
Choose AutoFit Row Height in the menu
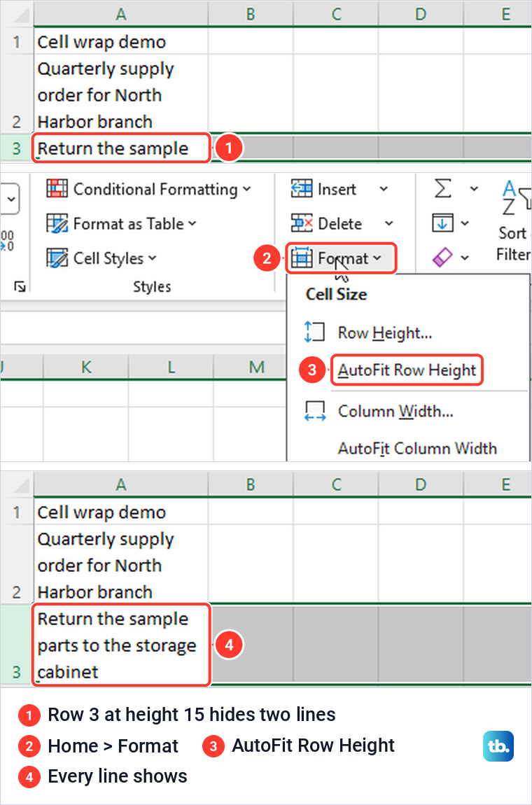click(407, 370)
